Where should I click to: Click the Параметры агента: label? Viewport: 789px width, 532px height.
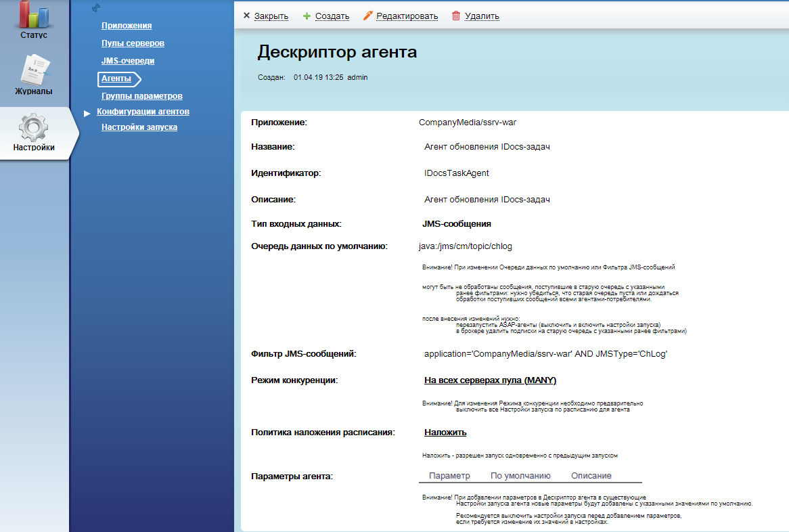click(x=292, y=476)
